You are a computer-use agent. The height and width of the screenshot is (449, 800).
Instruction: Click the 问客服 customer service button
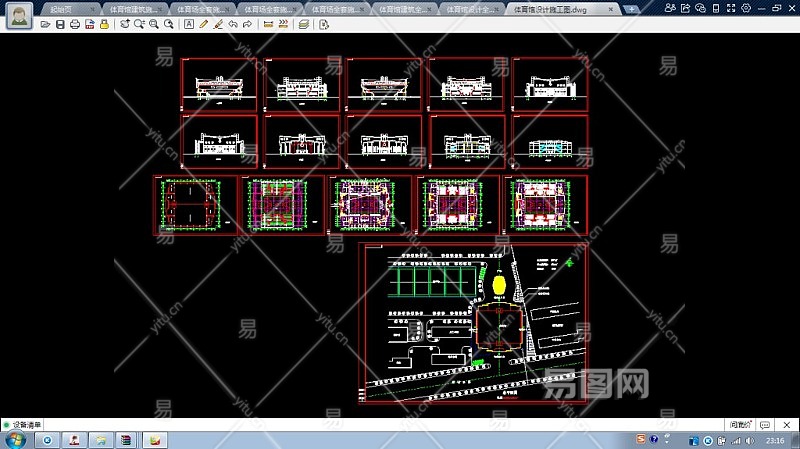pyautogui.click(x=742, y=425)
